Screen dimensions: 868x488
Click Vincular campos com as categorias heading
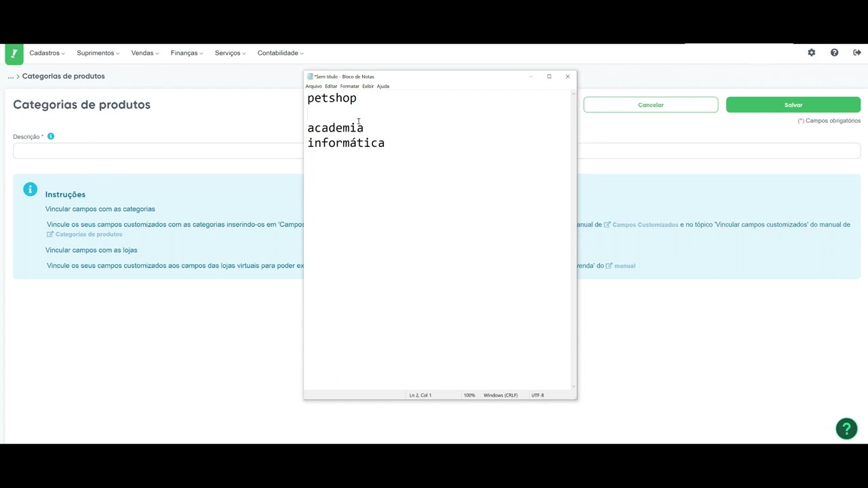(x=100, y=209)
